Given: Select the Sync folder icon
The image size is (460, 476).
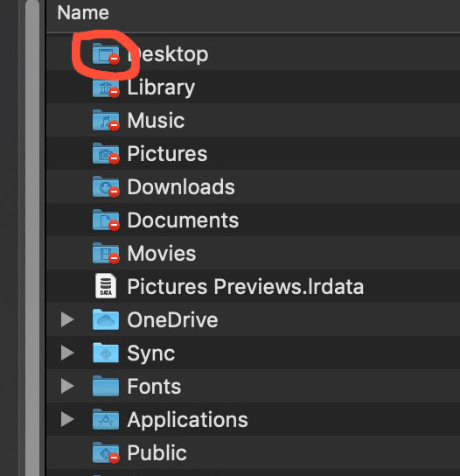Looking at the screenshot, I should coord(106,353).
